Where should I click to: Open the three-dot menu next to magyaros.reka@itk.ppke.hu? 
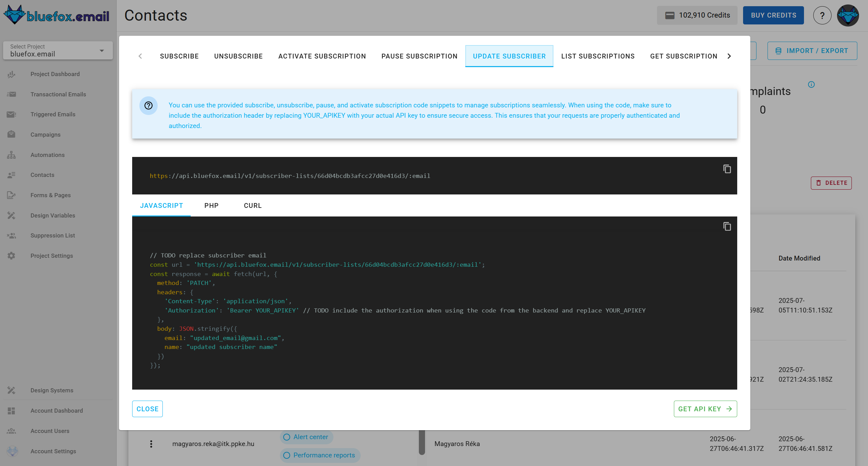coord(151,444)
